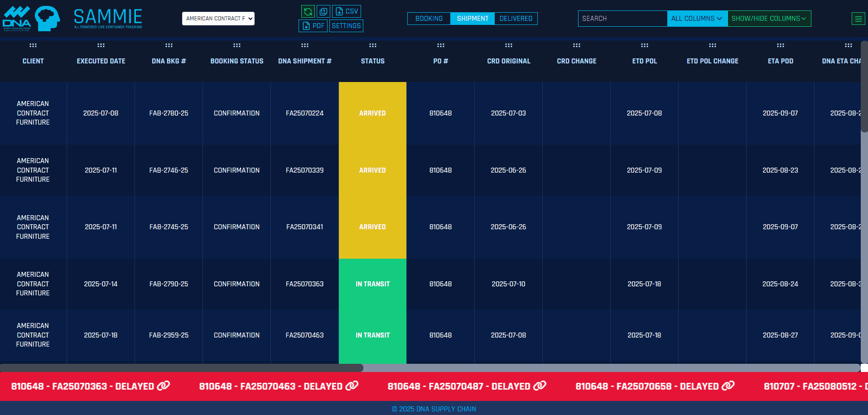The width and height of the screenshot is (868, 415).
Task: Expand the SHOW/HIDE COLUMNS menu
Action: tap(769, 19)
